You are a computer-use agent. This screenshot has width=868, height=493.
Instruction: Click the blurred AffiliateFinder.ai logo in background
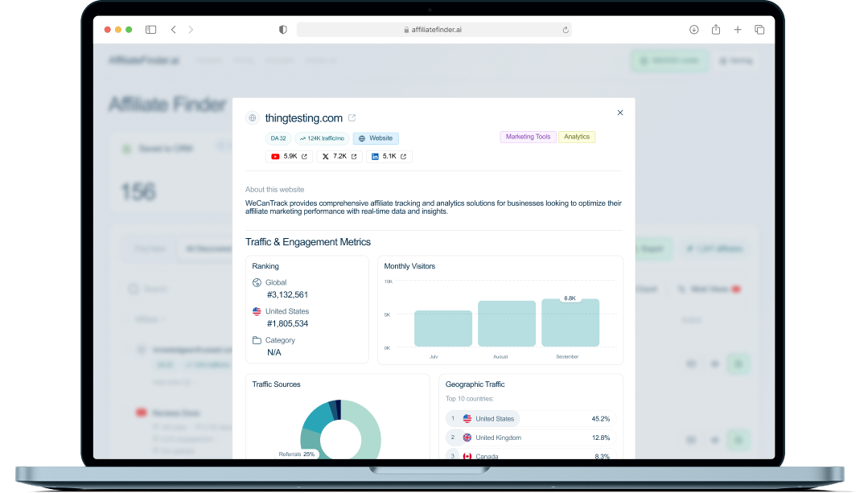tap(144, 60)
